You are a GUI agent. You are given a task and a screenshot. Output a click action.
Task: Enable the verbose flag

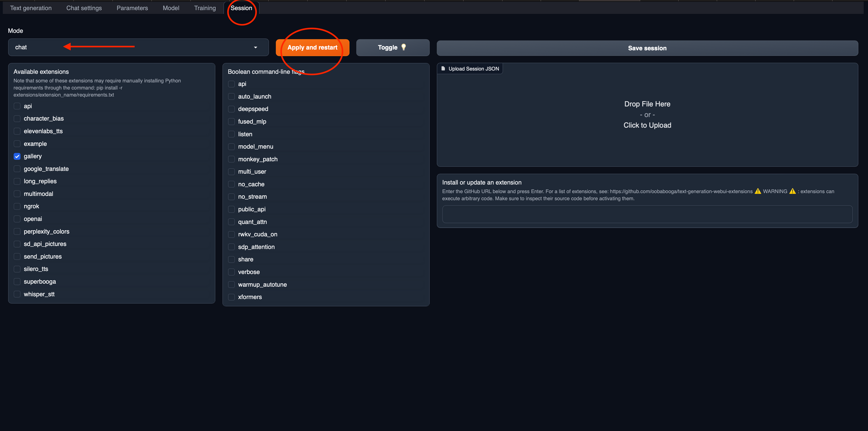[x=231, y=272]
